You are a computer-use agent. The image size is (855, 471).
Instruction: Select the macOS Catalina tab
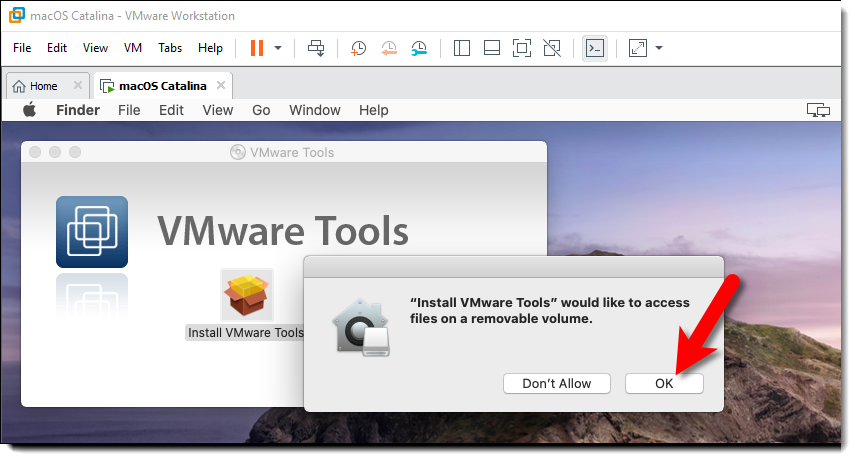click(162, 86)
